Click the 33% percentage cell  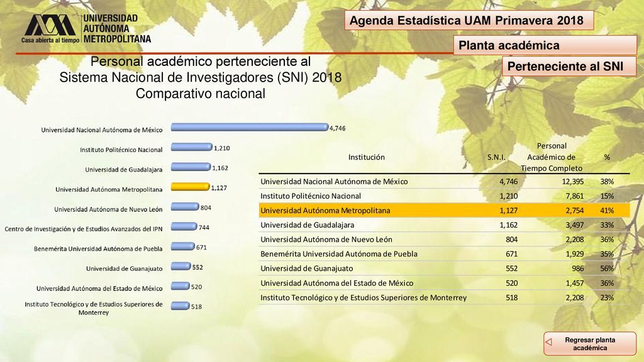point(607,225)
